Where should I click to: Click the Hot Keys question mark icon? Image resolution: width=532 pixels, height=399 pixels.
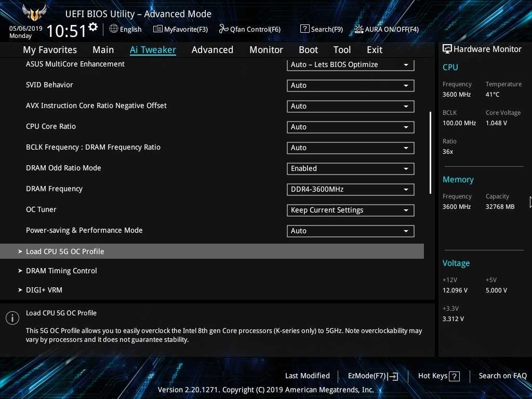point(454,376)
